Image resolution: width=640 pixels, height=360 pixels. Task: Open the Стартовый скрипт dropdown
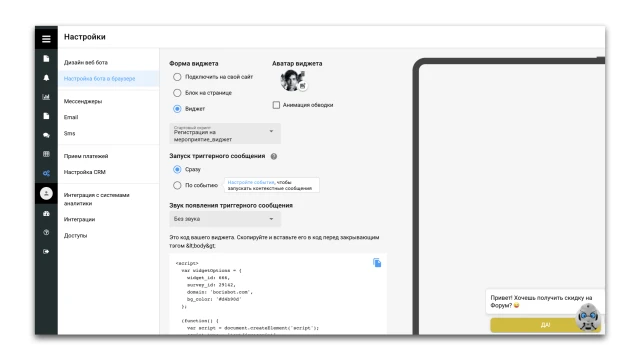pyautogui.click(x=225, y=133)
